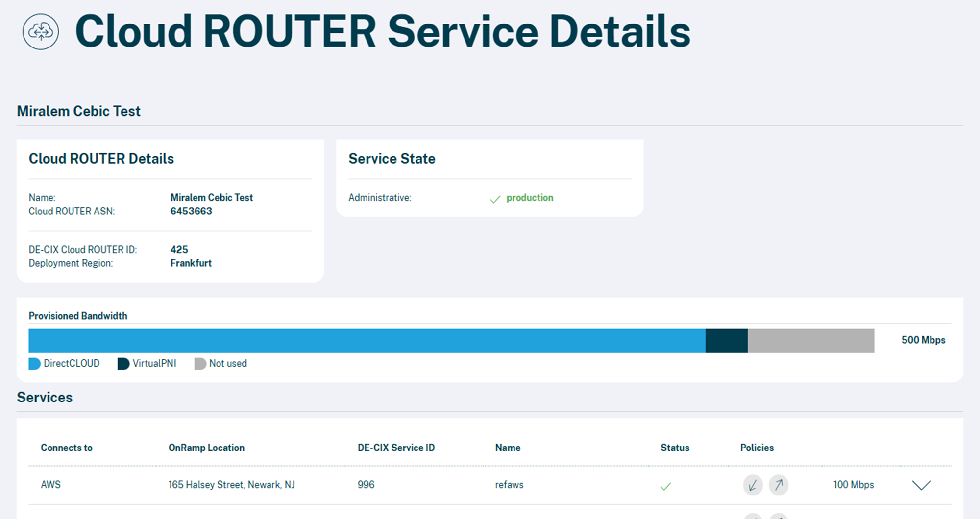Click the Provisioned Bandwidth heading

tap(78, 316)
